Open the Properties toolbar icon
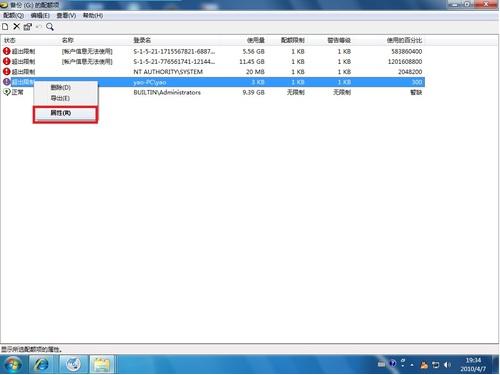 (28, 27)
